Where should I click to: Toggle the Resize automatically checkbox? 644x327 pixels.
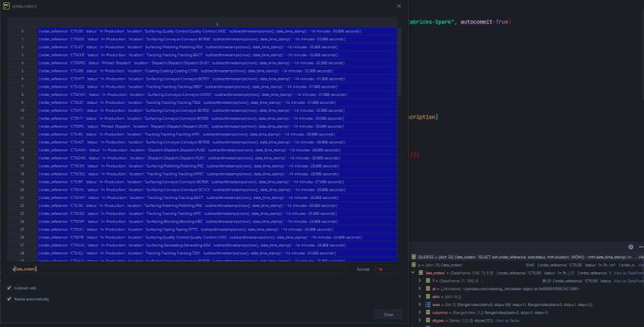pos(9,299)
